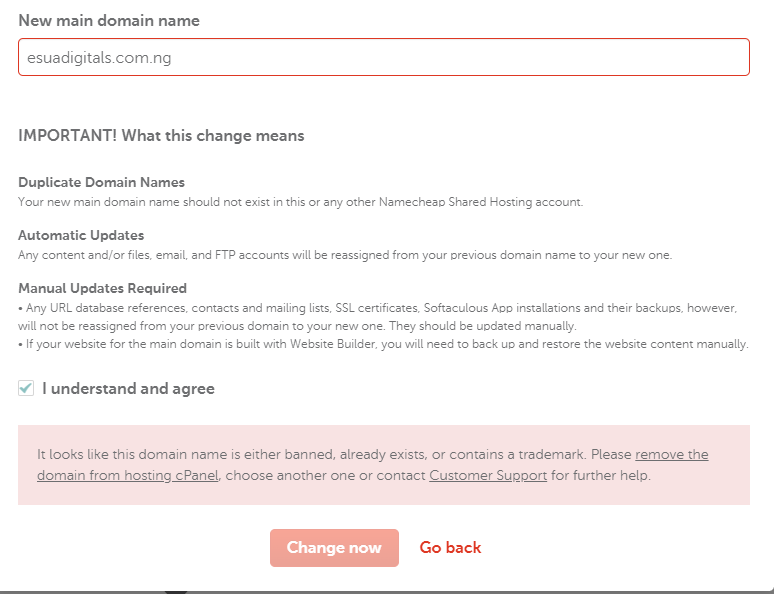Click the Automatic Updates subheading
The image size is (774, 594).
coord(81,235)
